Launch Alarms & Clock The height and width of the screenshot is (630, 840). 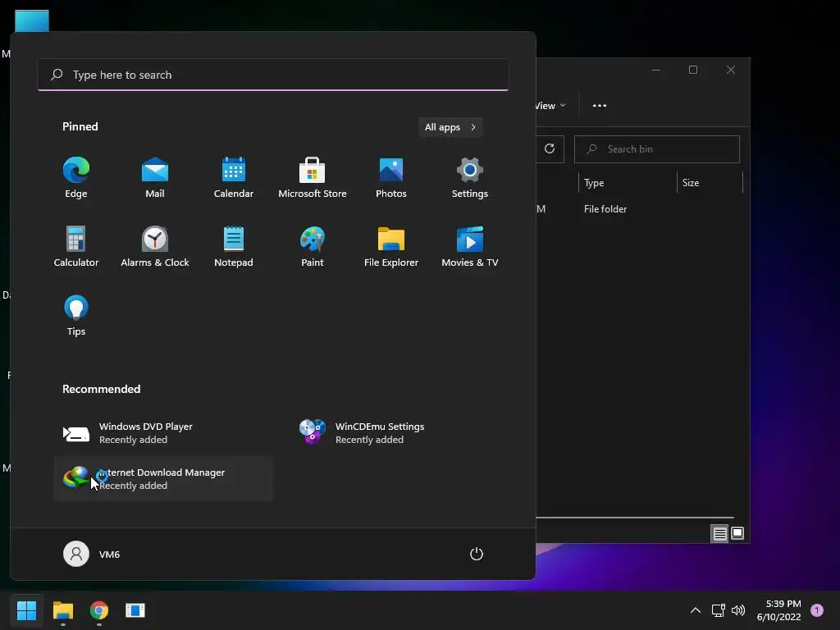pos(155,246)
